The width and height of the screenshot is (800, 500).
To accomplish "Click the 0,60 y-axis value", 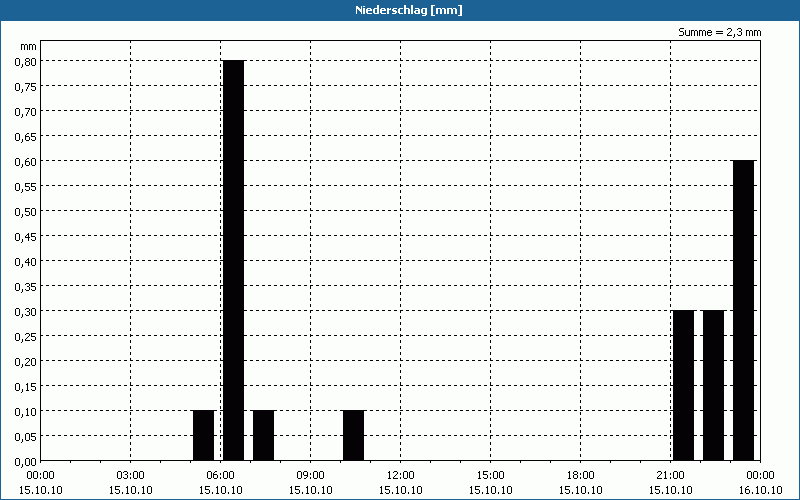I will [26, 161].
